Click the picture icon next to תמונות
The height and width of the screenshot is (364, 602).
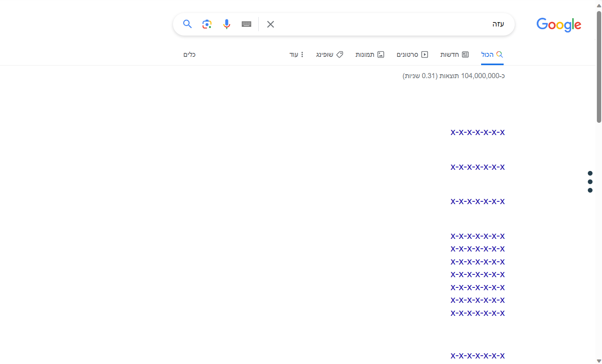click(x=380, y=54)
